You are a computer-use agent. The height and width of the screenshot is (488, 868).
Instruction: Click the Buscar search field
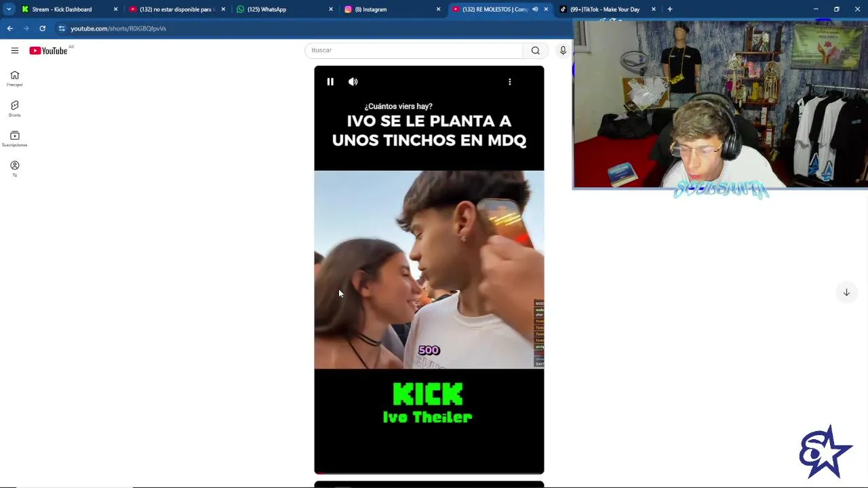tap(414, 50)
